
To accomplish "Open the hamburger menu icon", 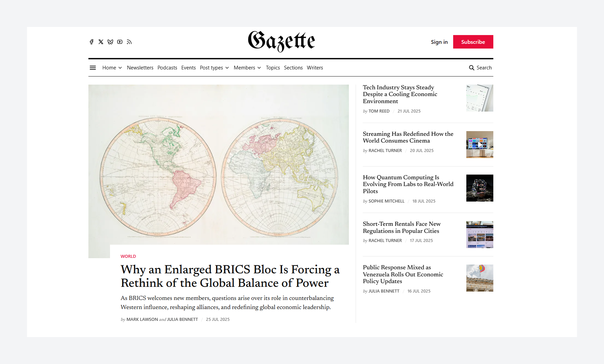I will 93,68.
